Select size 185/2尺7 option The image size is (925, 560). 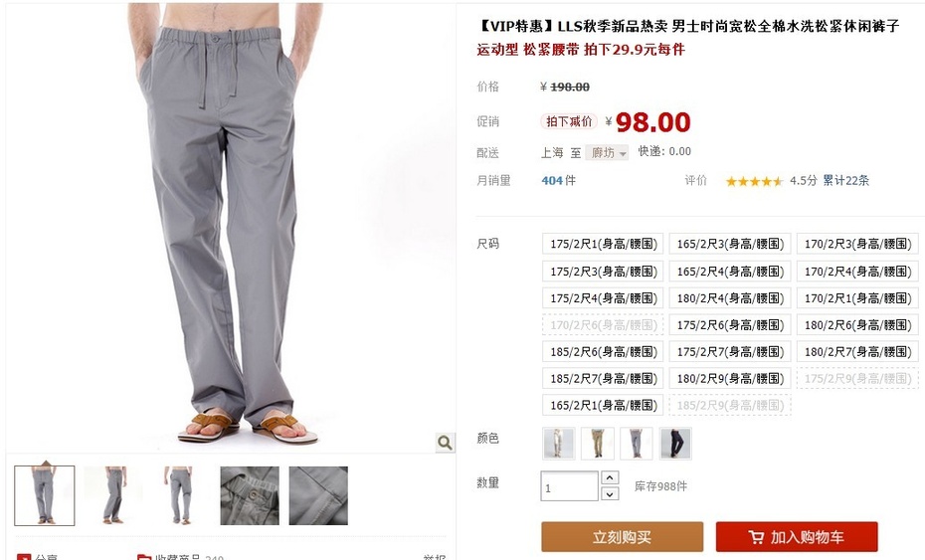(x=603, y=378)
